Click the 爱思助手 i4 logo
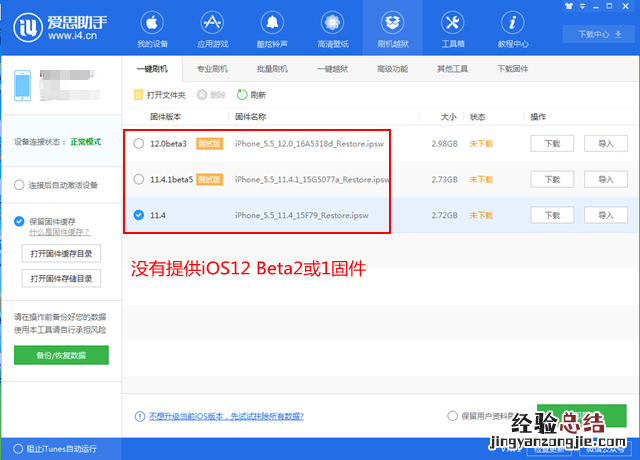Viewport: 640px width, 460px height. 60,27
